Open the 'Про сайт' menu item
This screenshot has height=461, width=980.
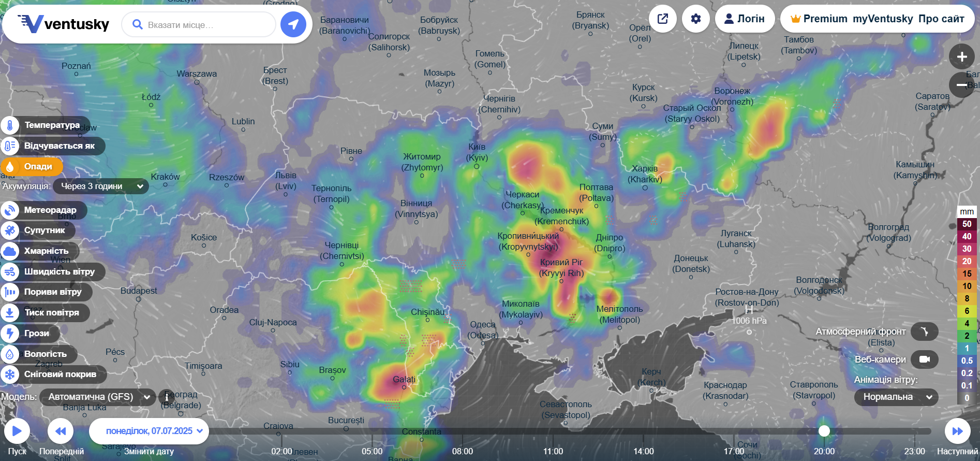[x=941, y=19]
